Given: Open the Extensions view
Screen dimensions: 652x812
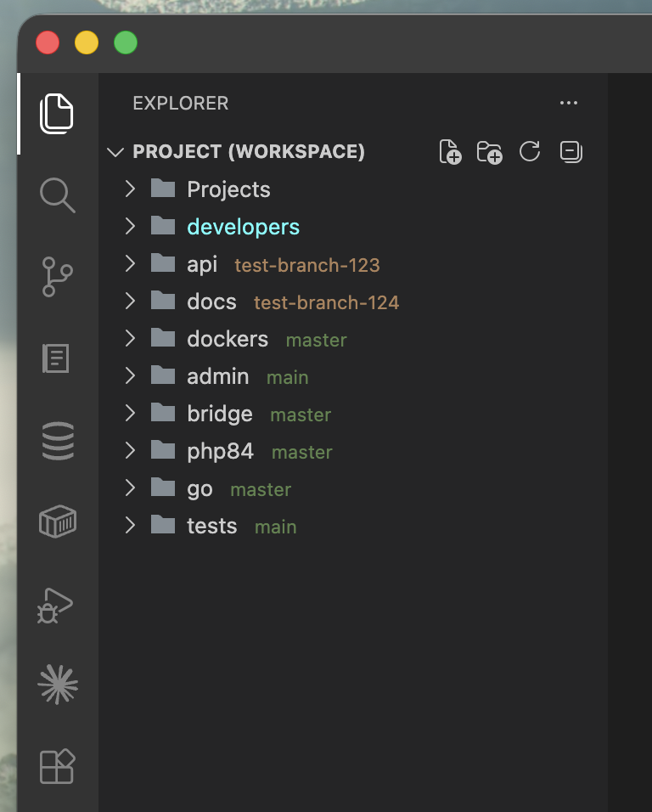Looking at the screenshot, I should (x=58, y=766).
